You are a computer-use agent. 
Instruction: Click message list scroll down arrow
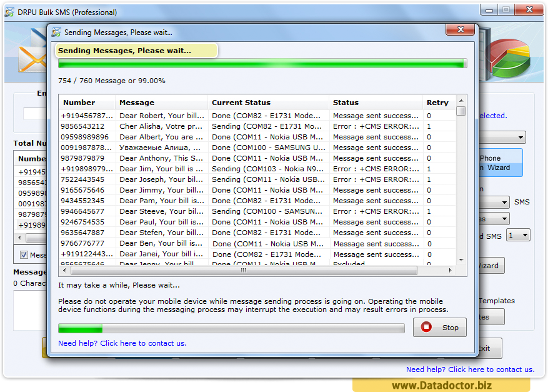coord(461,260)
